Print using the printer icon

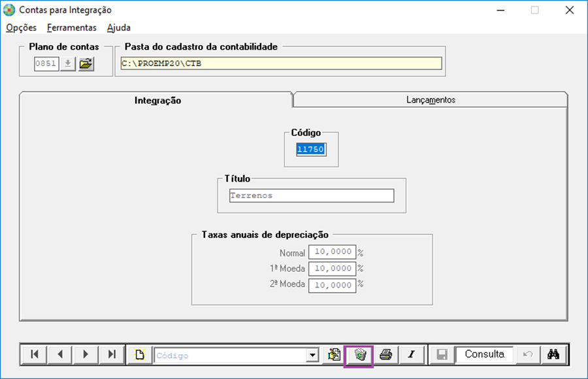tap(385, 354)
